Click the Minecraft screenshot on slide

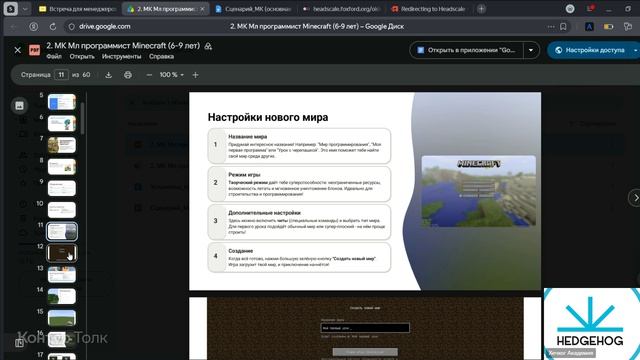point(478,191)
